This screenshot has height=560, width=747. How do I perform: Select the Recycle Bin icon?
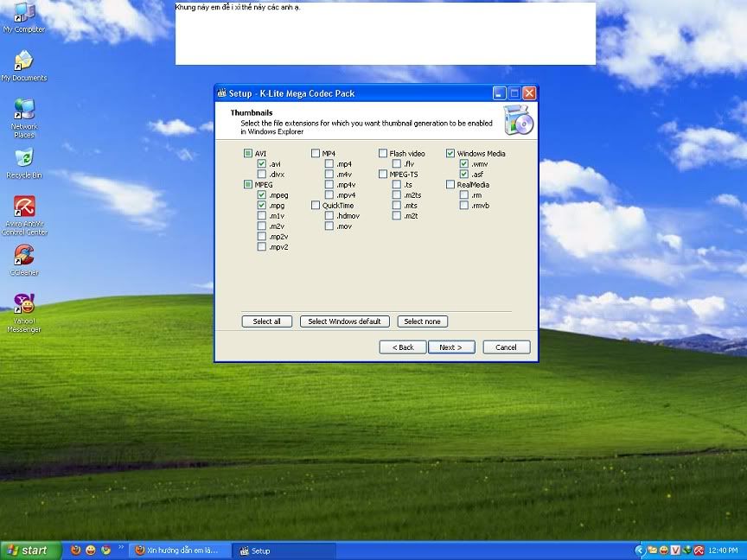[24, 163]
